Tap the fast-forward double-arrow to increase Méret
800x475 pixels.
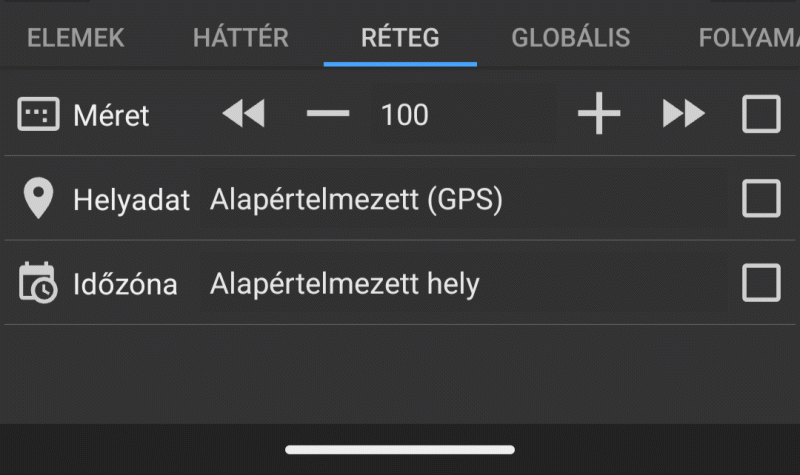click(x=684, y=113)
